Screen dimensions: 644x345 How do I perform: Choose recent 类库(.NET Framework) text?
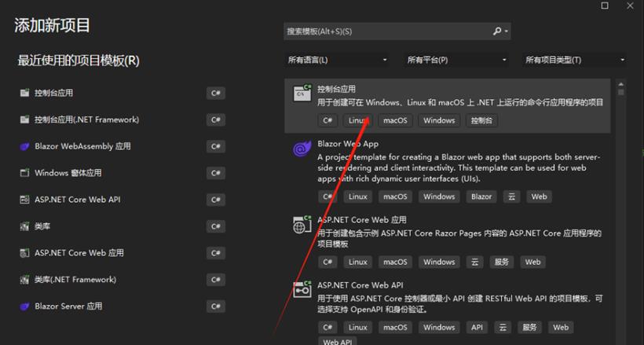[75, 280]
